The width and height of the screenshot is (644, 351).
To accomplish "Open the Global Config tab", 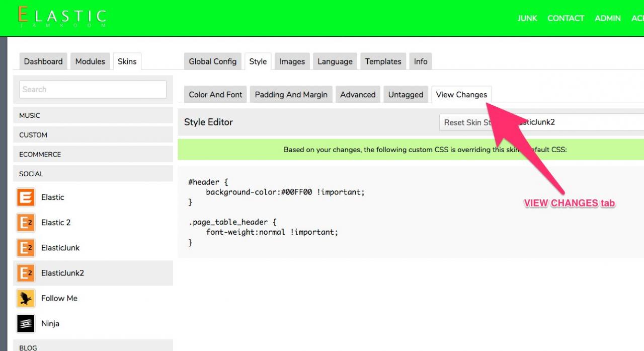I will tap(212, 61).
